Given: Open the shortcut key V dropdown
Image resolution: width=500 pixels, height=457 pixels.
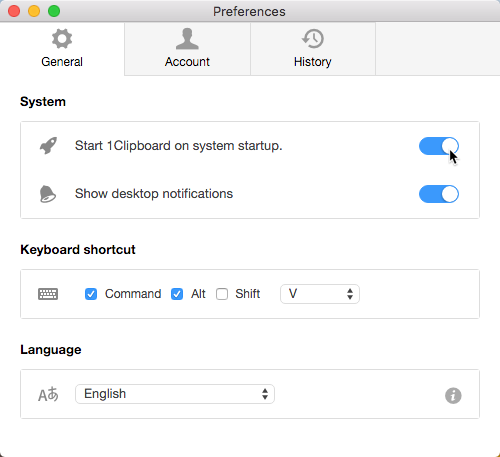Looking at the screenshot, I should (320, 294).
